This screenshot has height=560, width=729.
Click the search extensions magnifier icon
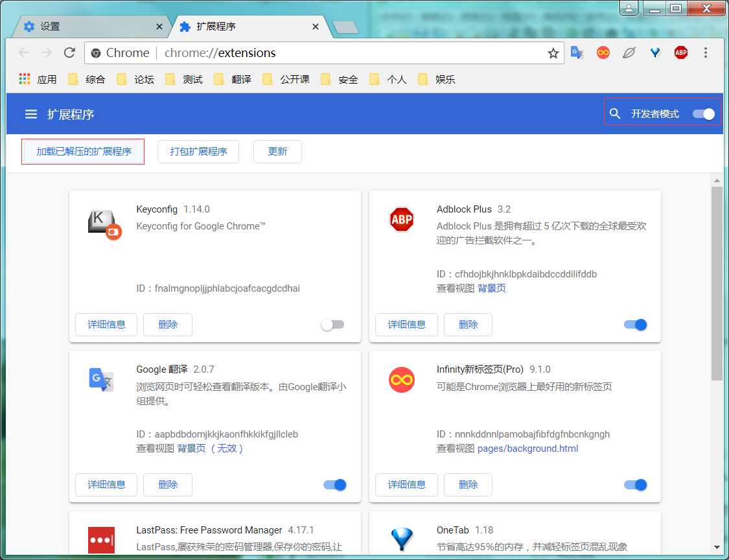pos(615,113)
